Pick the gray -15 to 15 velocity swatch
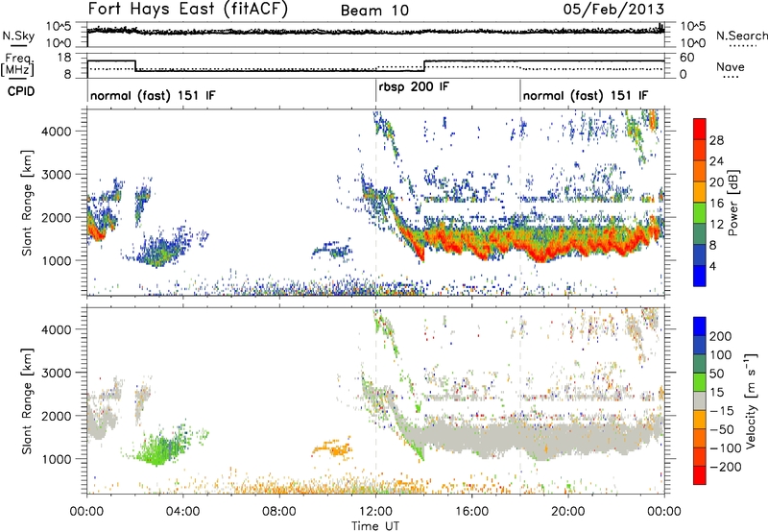This screenshot has height=532, width=768. (700, 400)
